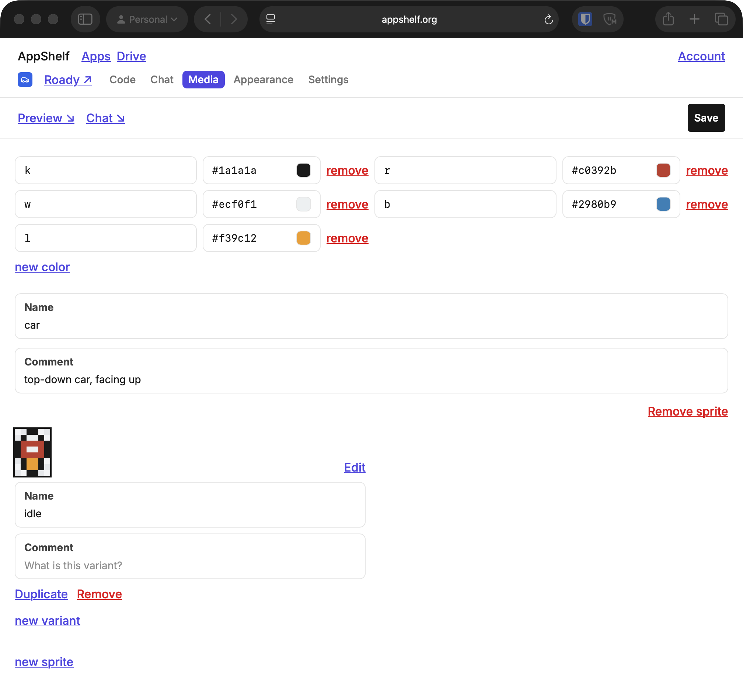This screenshot has width=743, height=700.
Task: Open the reader page icon in address bar
Action: coord(271,19)
